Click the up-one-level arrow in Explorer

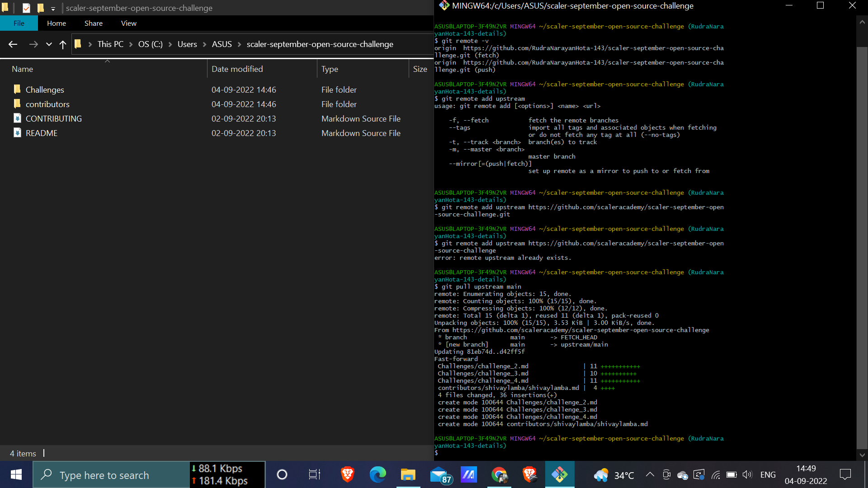tap(63, 44)
